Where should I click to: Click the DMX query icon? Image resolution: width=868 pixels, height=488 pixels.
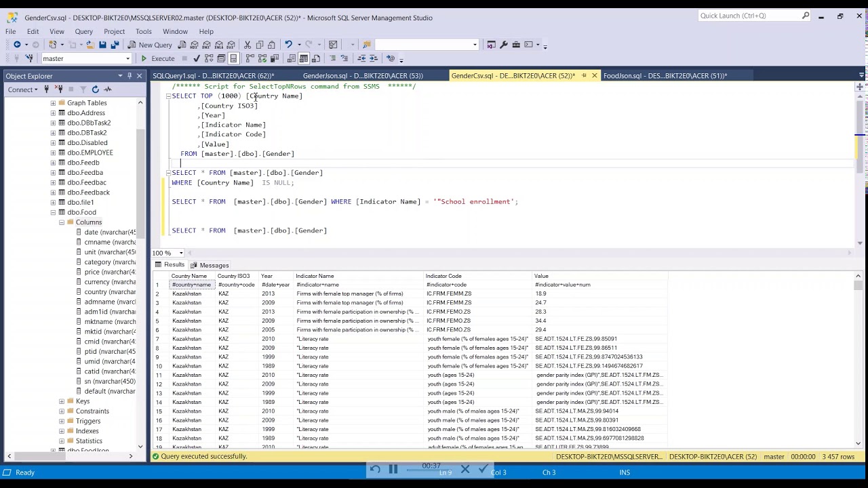click(206, 45)
